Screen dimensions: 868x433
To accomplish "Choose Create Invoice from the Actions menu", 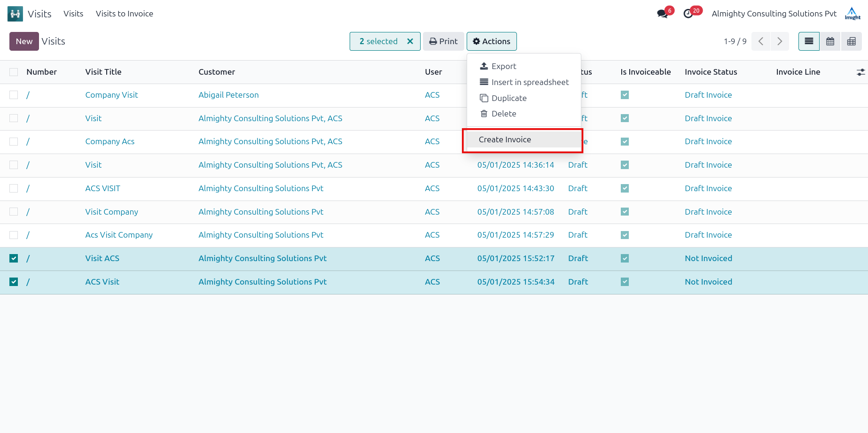I will click(x=505, y=139).
